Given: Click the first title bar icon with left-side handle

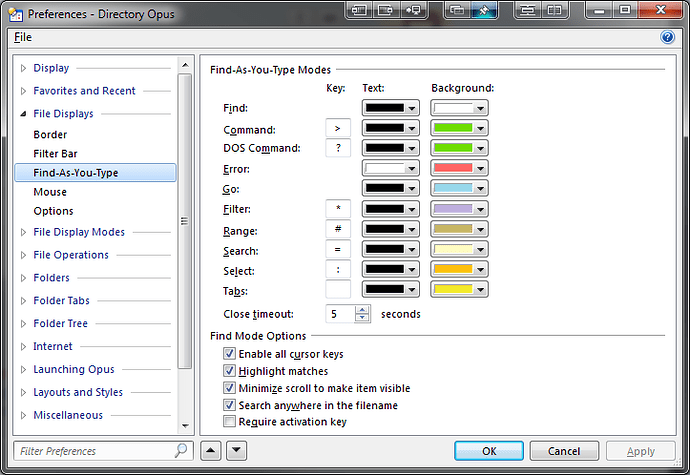Looking at the screenshot, I should pos(360,10).
